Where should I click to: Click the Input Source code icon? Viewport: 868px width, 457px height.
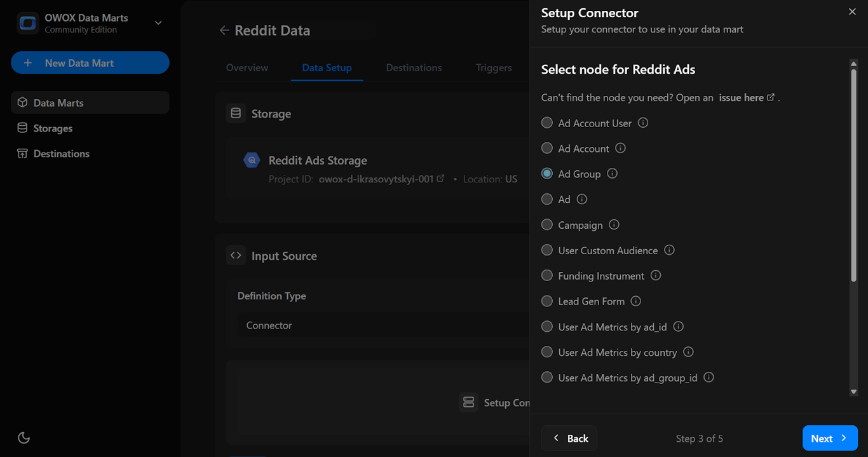pyautogui.click(x=236, y=256)
